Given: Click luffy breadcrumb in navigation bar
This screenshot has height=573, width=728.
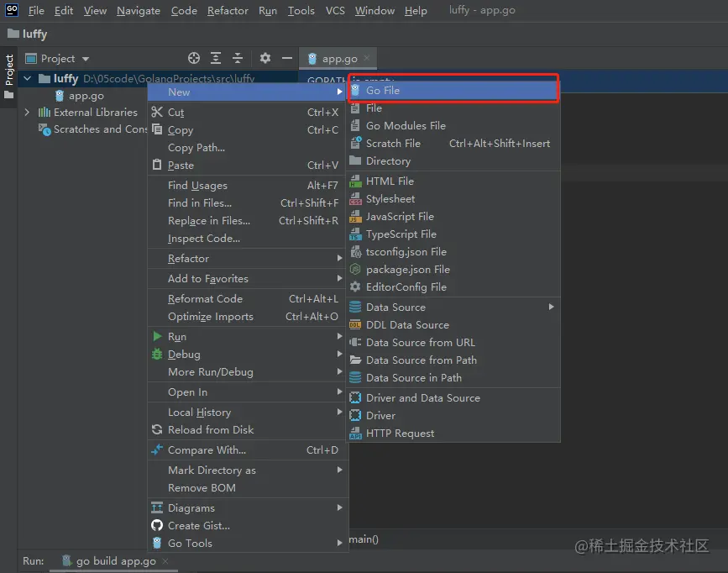Looking at the screenshot, I should pos(28,34).
